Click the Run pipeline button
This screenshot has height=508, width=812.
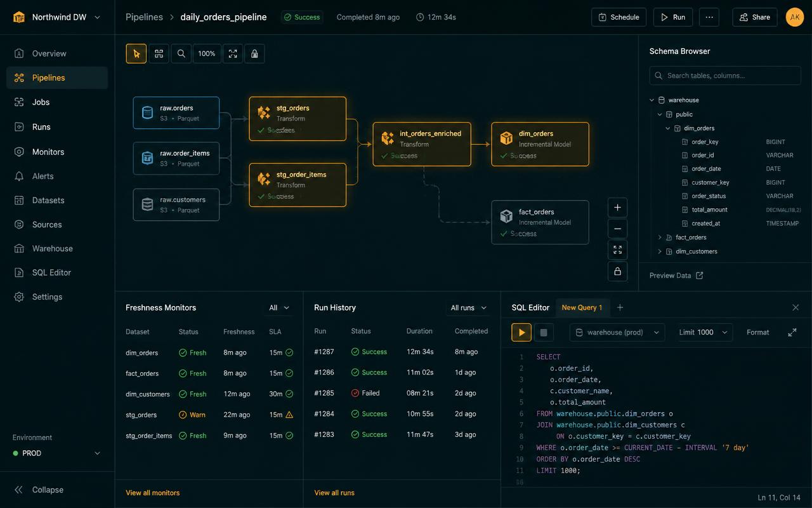[673, 17]
